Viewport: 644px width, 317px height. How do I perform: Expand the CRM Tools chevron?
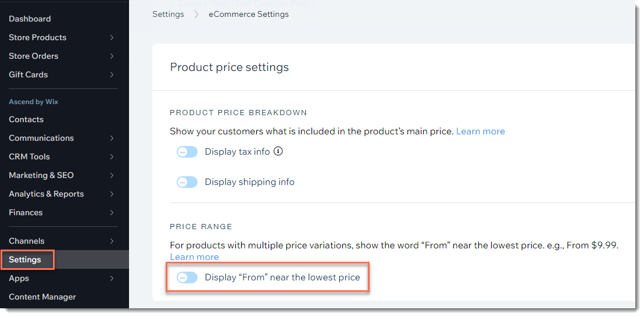[112, 156]
